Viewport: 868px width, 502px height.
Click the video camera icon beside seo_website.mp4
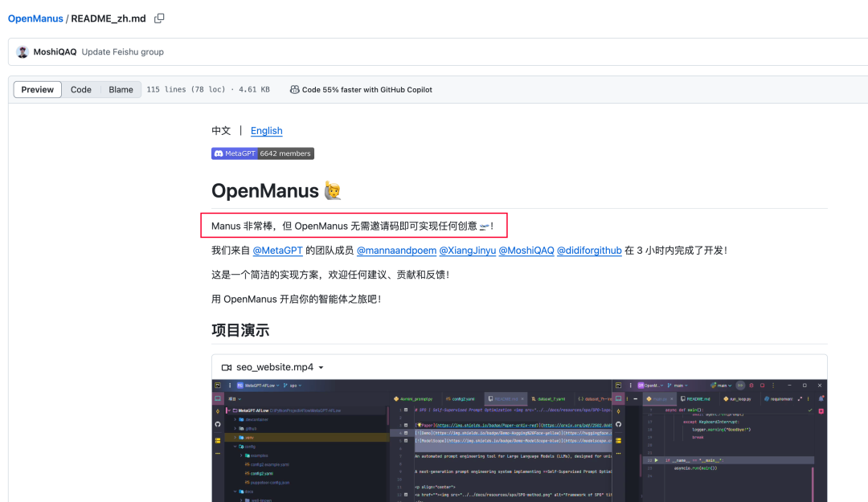pos(227,368)
